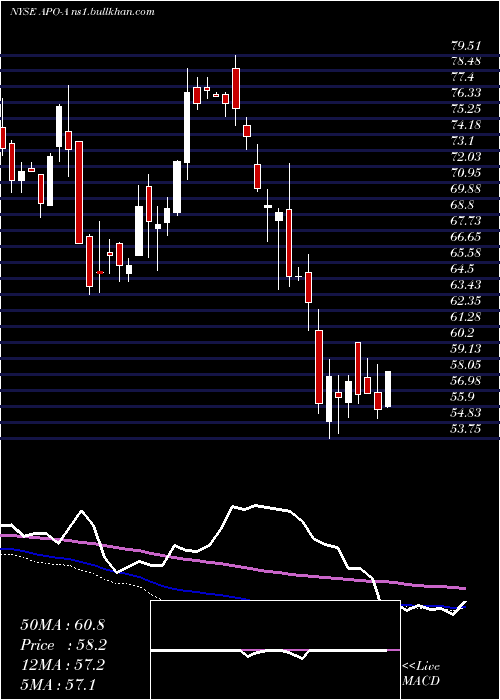Click the 61.28 price axis label

point(465,317)
